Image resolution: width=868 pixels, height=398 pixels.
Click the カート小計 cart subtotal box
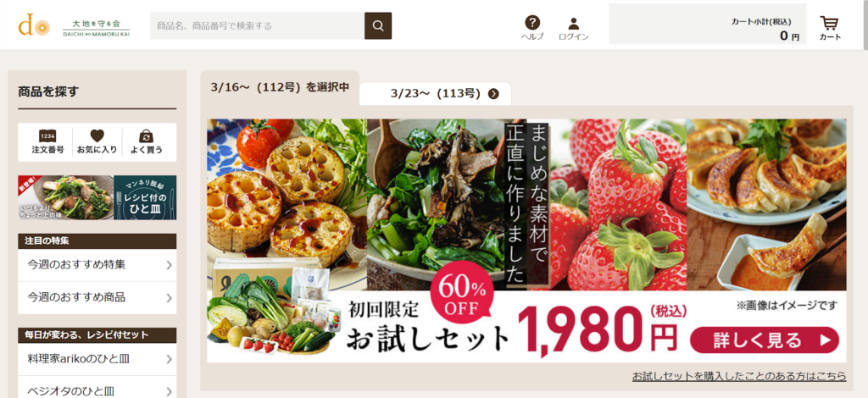(708, 24)
